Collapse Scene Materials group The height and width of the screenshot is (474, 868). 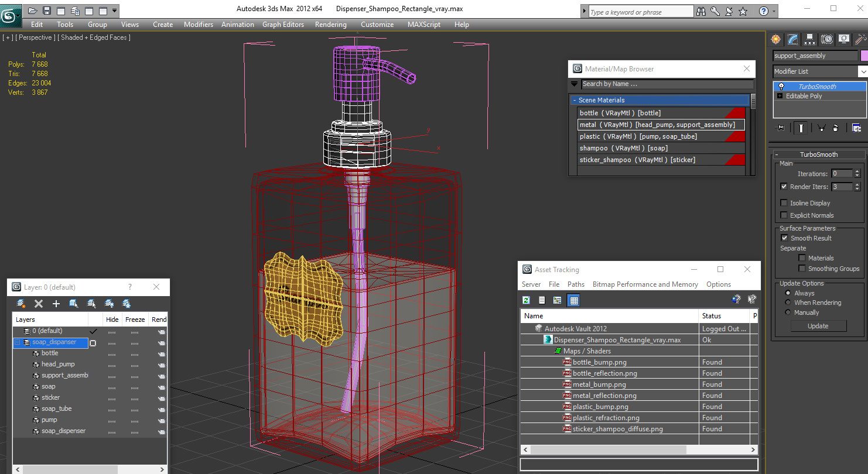coord(575,100)
